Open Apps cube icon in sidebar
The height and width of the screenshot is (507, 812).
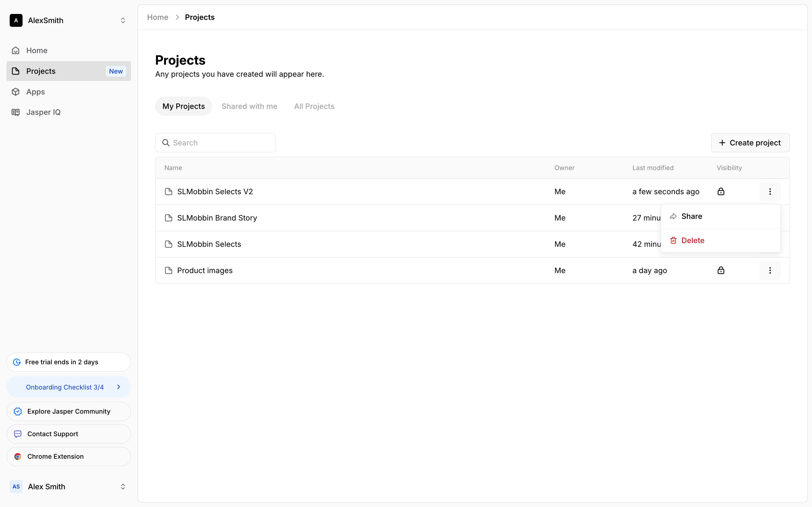[16, 91]
